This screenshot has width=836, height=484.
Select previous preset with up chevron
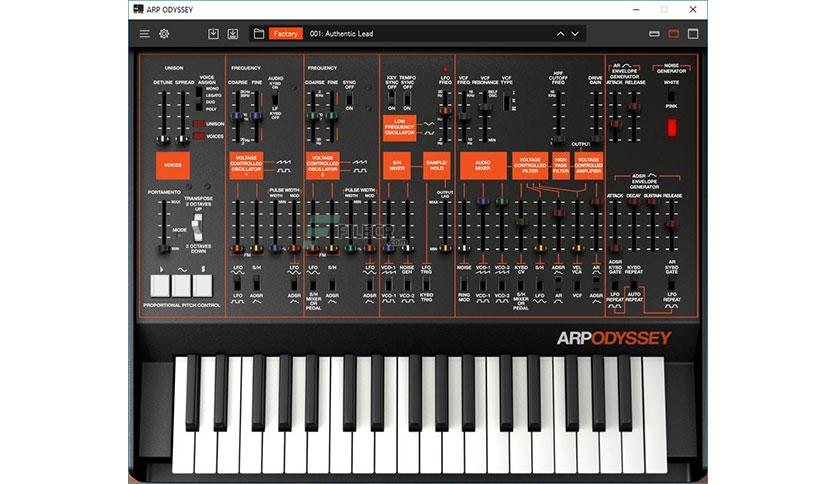tap(560, 34)
